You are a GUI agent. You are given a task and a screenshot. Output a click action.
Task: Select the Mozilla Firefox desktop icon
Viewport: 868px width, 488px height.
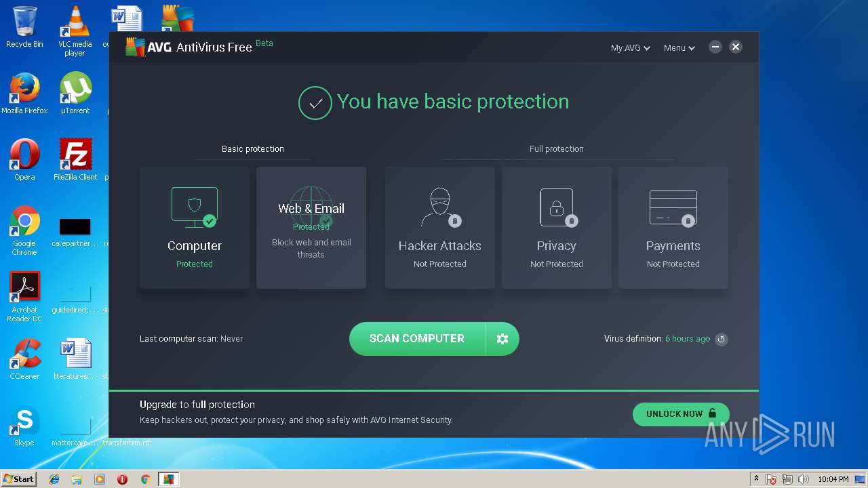24,94
